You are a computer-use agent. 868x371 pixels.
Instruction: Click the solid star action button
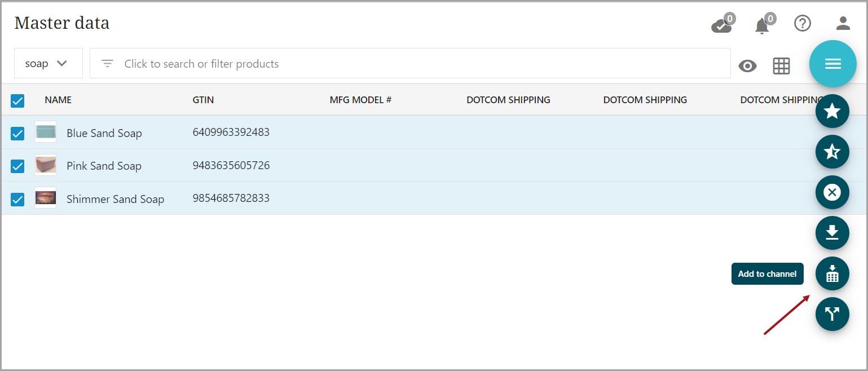832,111
